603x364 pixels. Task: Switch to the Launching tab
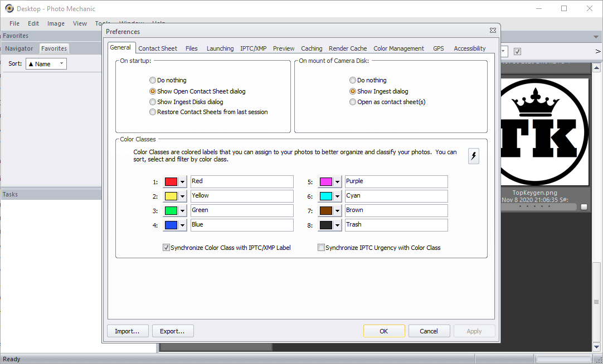220,48
